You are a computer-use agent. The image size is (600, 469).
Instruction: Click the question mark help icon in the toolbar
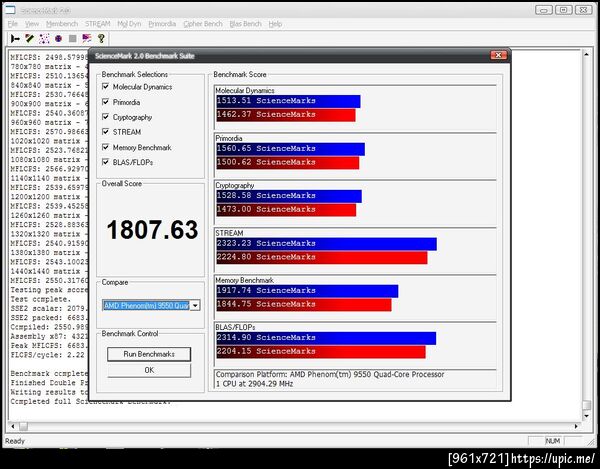[x=101, y=39]
